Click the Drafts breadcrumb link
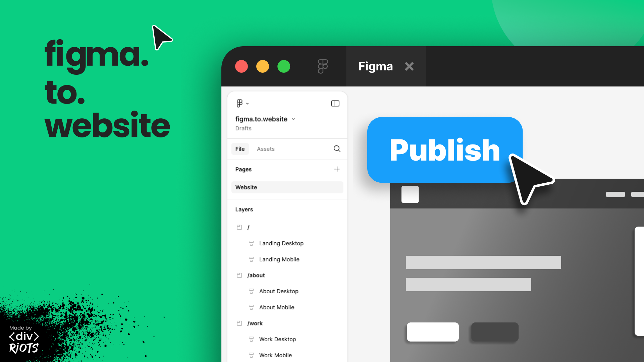 243,129
